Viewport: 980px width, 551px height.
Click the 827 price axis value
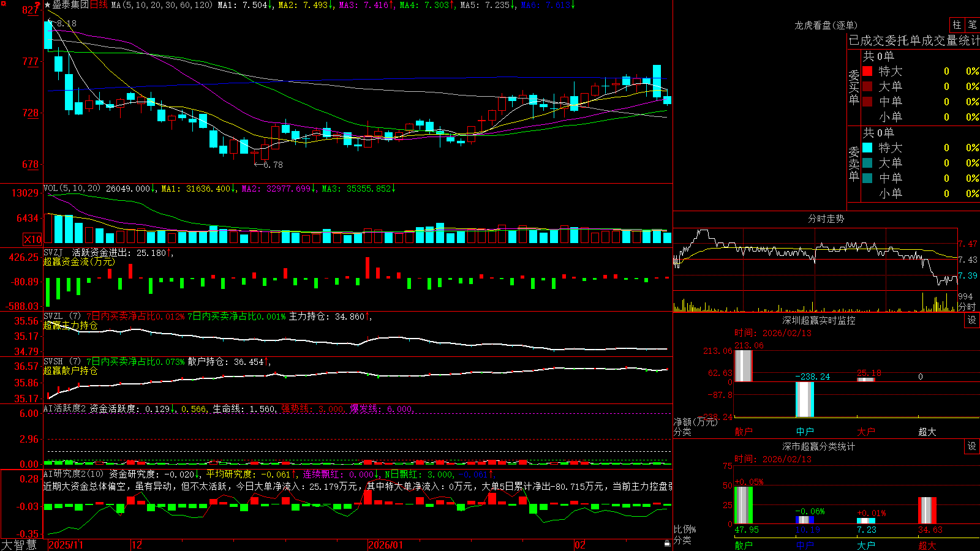tap(31, 10)
